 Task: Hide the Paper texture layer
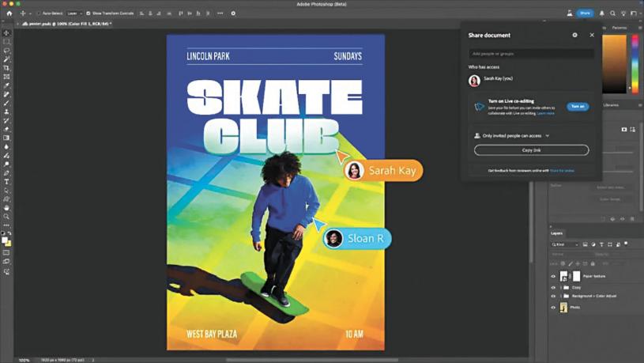click(553, 276)
